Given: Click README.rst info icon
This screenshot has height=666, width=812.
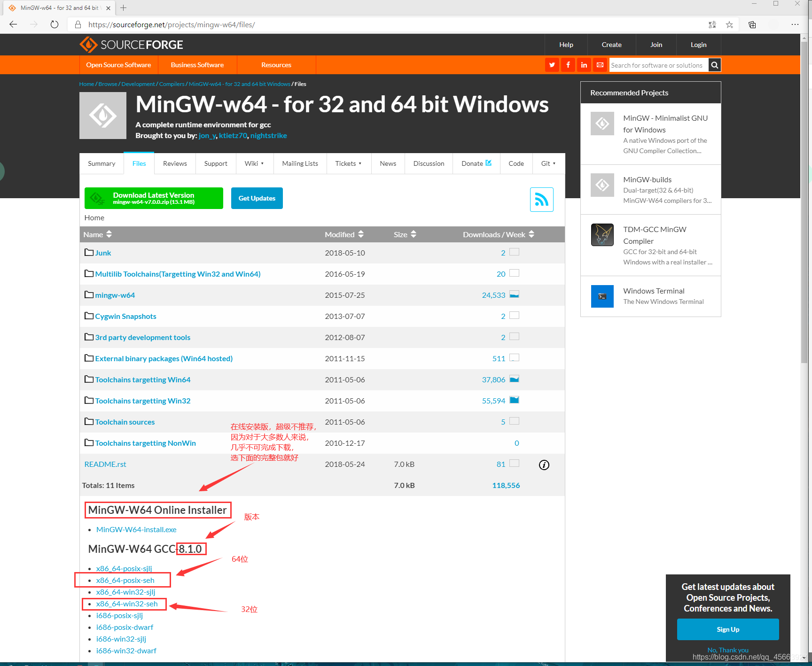Looking at the screenshot, I should [x=544, y=465].
